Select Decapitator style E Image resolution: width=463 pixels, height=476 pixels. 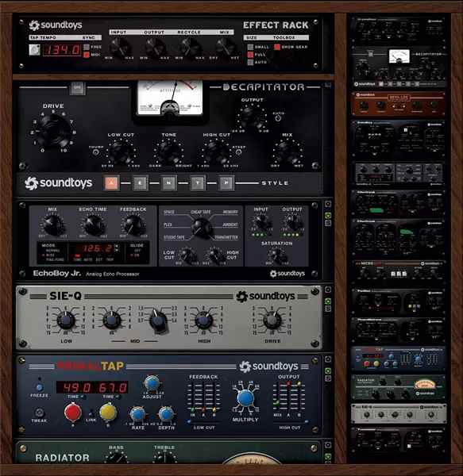[140, 183]
